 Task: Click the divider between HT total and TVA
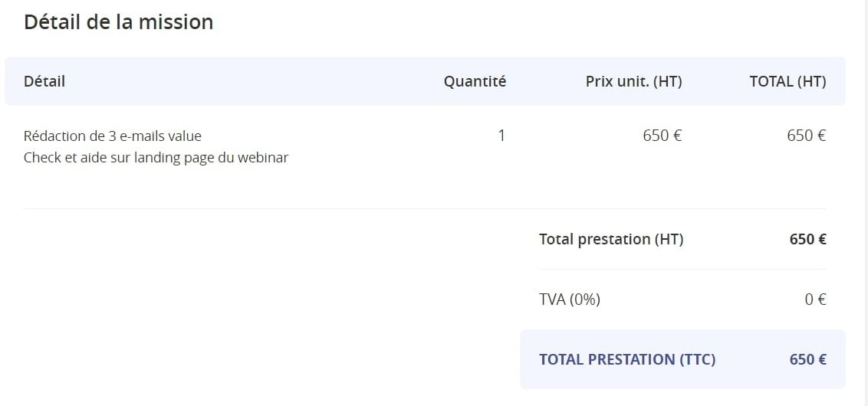[x=682, y=270]
